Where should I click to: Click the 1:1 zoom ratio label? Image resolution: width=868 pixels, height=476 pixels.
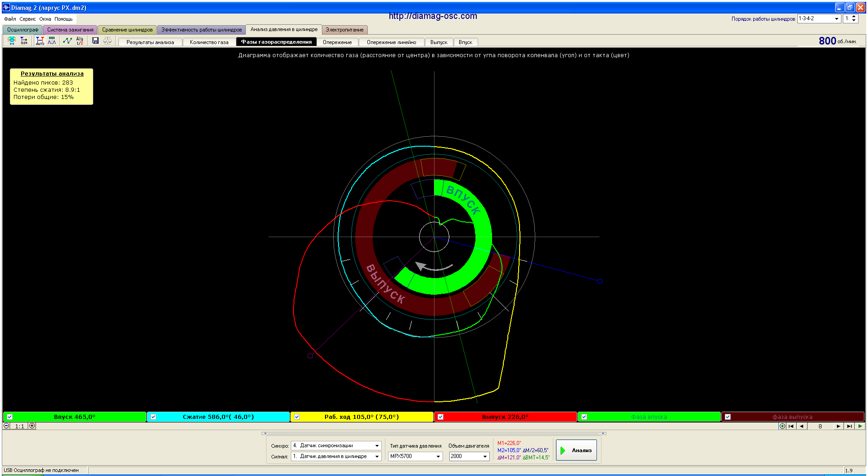19,426
